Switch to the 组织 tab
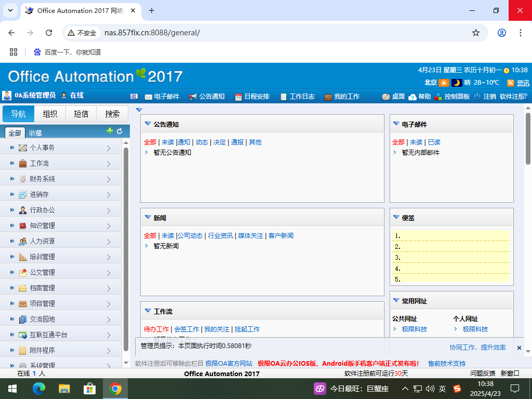Viewport: 532px width, 399px height. point(50,114)
